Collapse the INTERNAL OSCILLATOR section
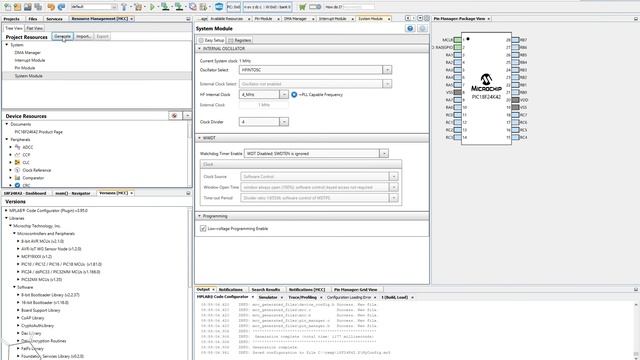 pyautogui.click(x=200, y=49)
